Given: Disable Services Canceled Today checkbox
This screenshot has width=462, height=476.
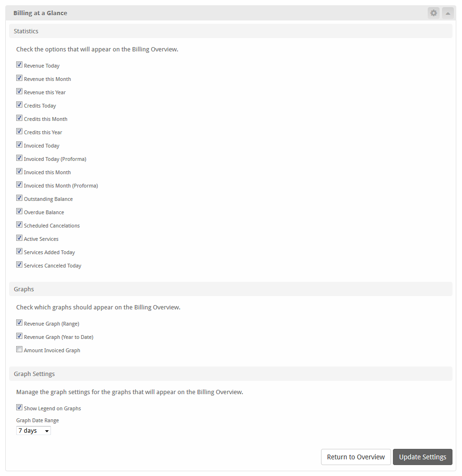Looking at the screenshot, I should pos(20,265).
